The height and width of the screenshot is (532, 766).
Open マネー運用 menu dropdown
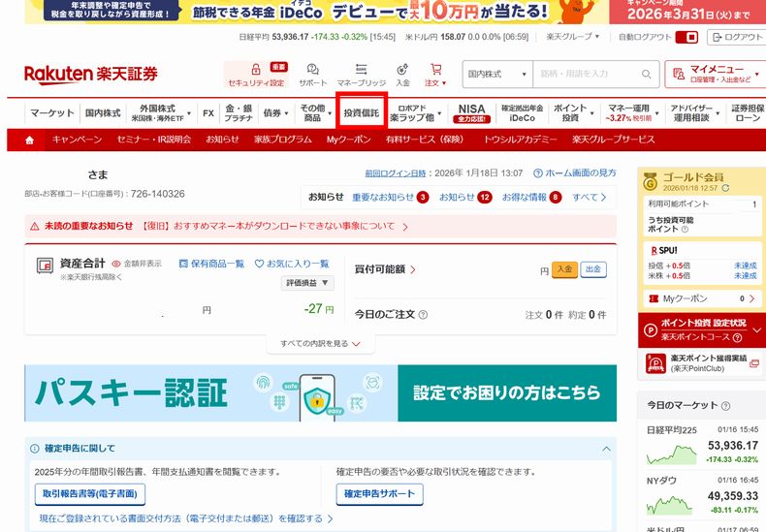coord(632,112)
